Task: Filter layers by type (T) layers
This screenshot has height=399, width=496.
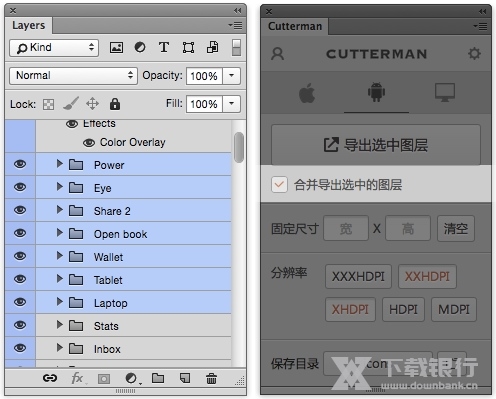Action: (x=164, y=47)
